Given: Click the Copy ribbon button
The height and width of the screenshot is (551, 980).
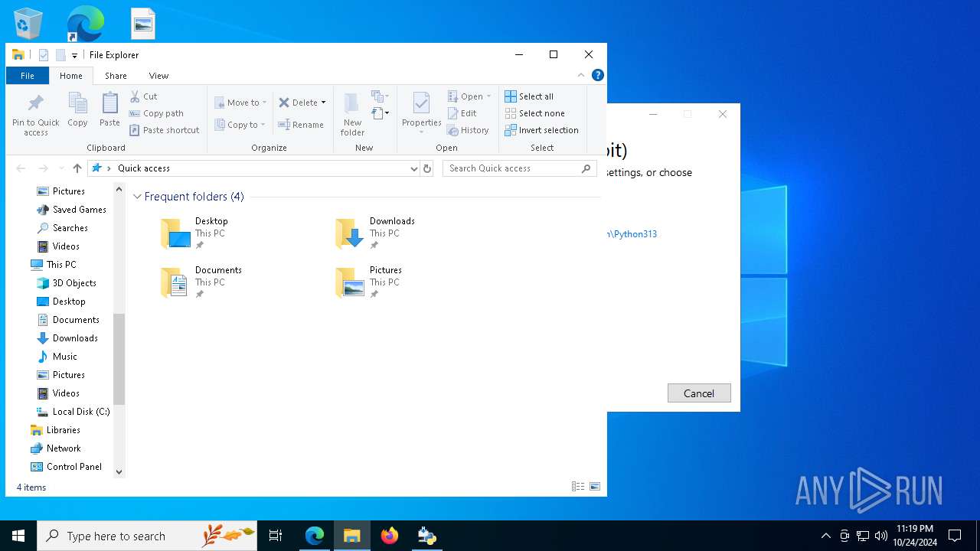Looking at the screenshot, I should pos(77,109).
